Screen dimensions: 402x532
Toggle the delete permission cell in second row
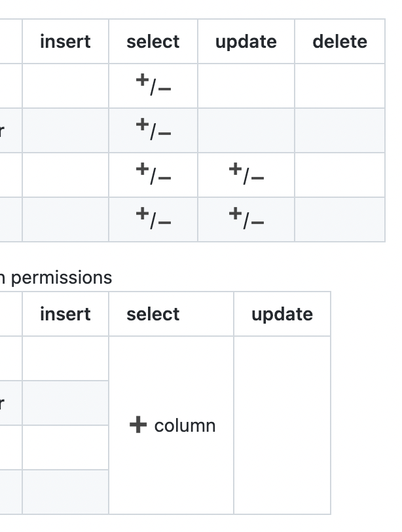pyautogui.click(x=339, y=130)
